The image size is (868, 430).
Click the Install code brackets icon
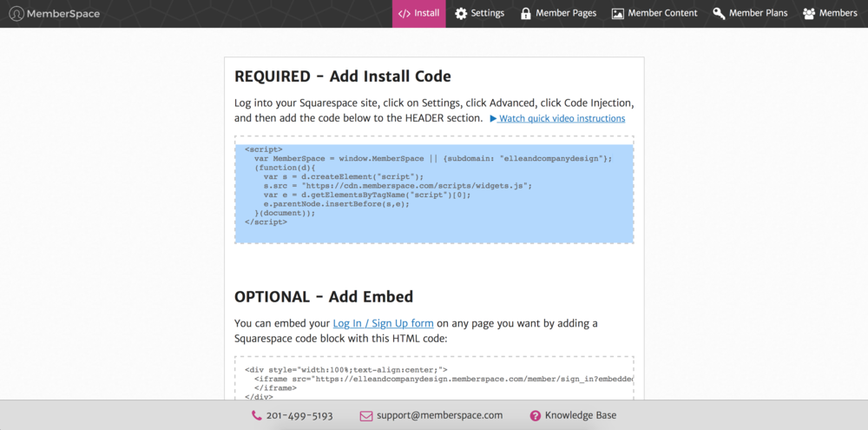(404, 13)
